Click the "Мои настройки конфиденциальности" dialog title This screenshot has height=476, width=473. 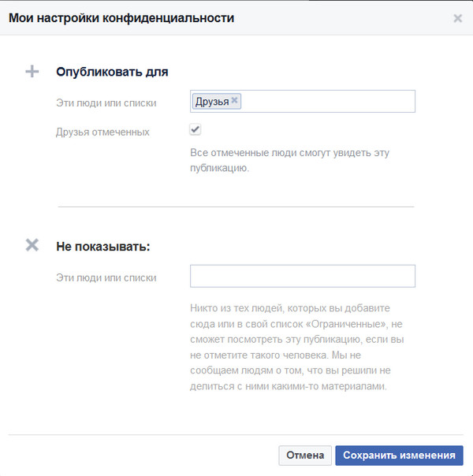[121, 17]
